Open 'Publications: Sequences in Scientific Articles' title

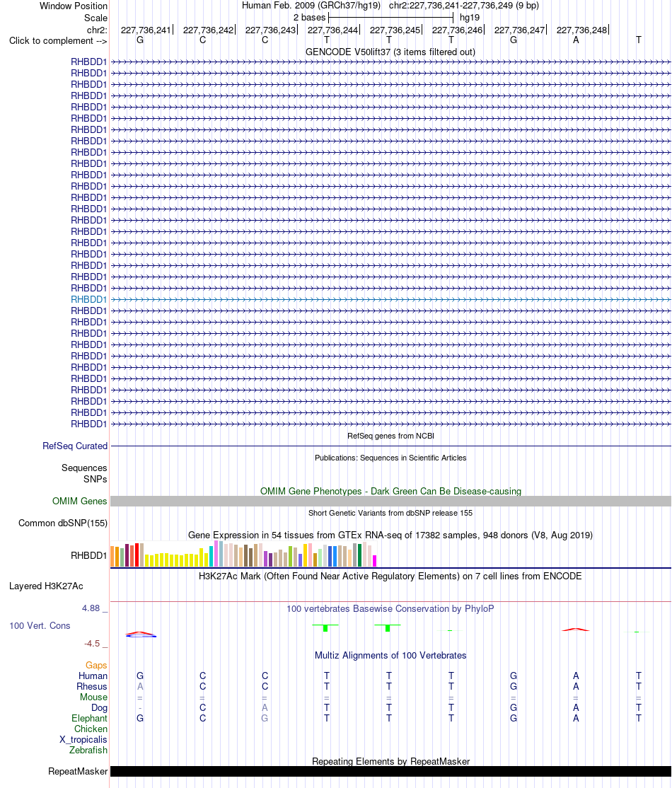390,458
